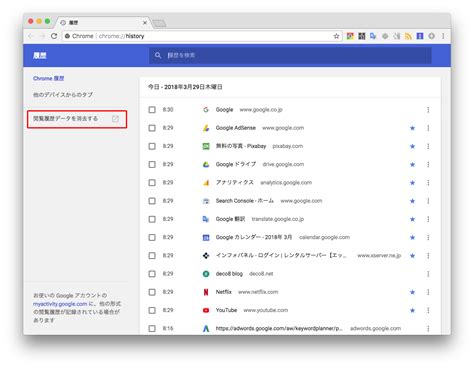The image size is (474, 368).
Task: Click the AdWords favicon in the last row
Action: coord(206,329)
